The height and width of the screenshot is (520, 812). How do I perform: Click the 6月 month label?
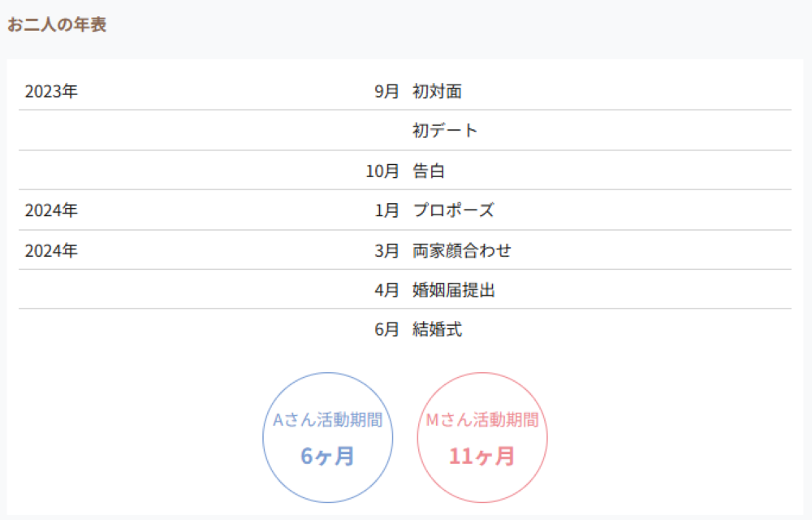(387, 330)
